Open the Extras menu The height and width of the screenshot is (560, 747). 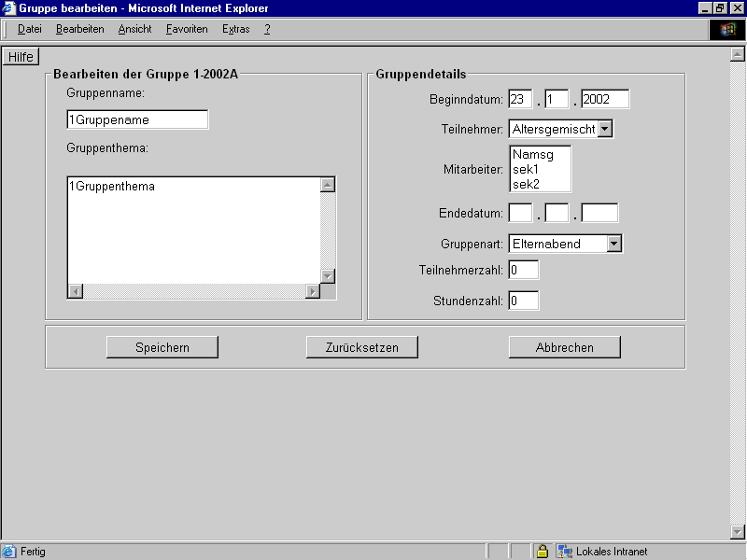tap(235, 29)
